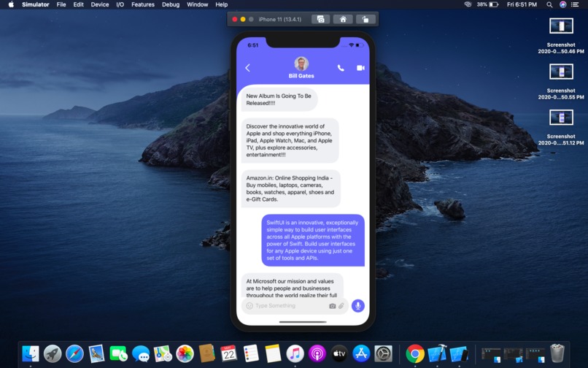
Task: Open System Preferences from the Dock
Action: [x=383, y=353]
